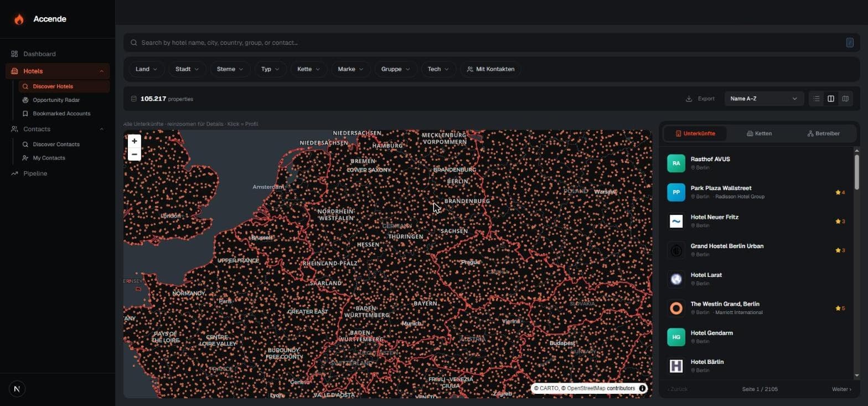
Task: Open the Stadt filter dropdown
Action: coord(187,69)
